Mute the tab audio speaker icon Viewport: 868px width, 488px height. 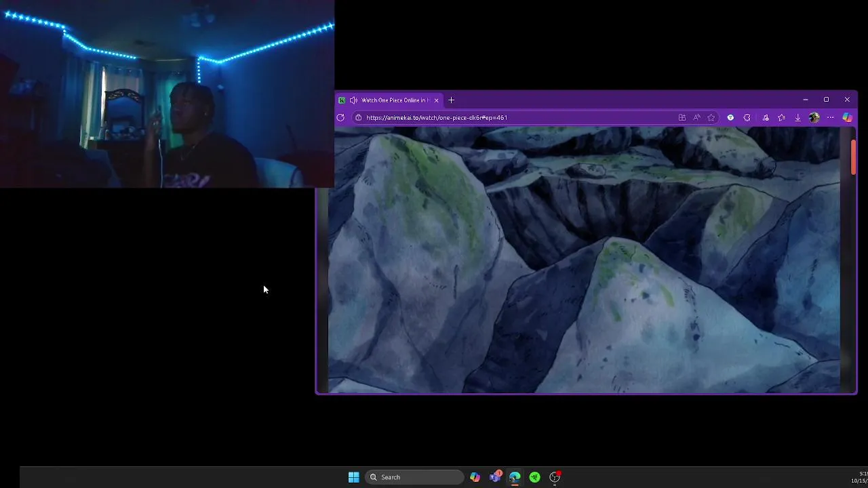pyautogui.click(x=353, y=100)
